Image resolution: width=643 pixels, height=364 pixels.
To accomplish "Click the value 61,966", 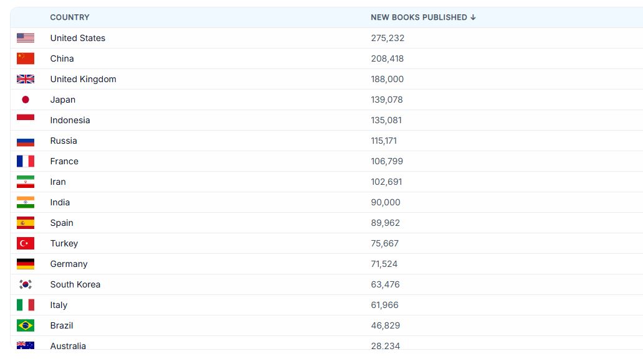I will 384,305.
